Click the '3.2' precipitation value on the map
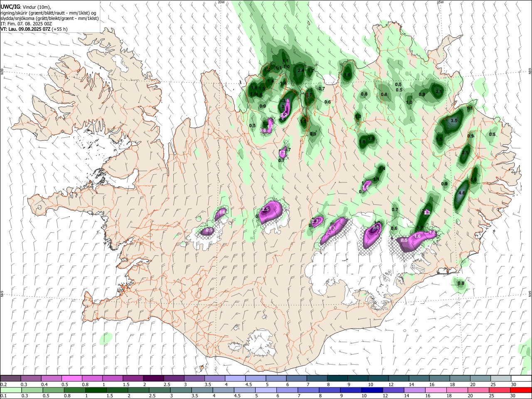 pyautogui.click(x=284, y=115)
